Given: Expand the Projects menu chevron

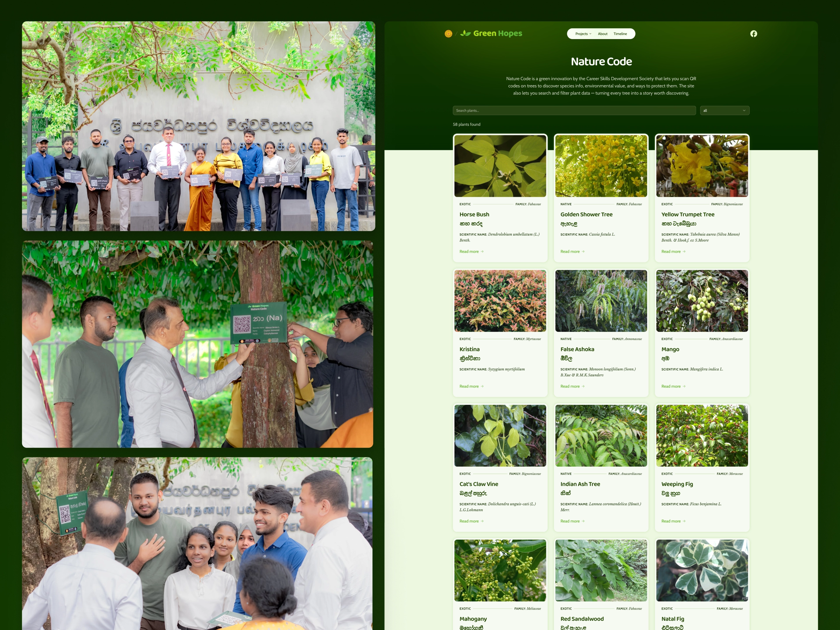Looking at the screenshot, I should pyautogui.click(x=590, y=34).
